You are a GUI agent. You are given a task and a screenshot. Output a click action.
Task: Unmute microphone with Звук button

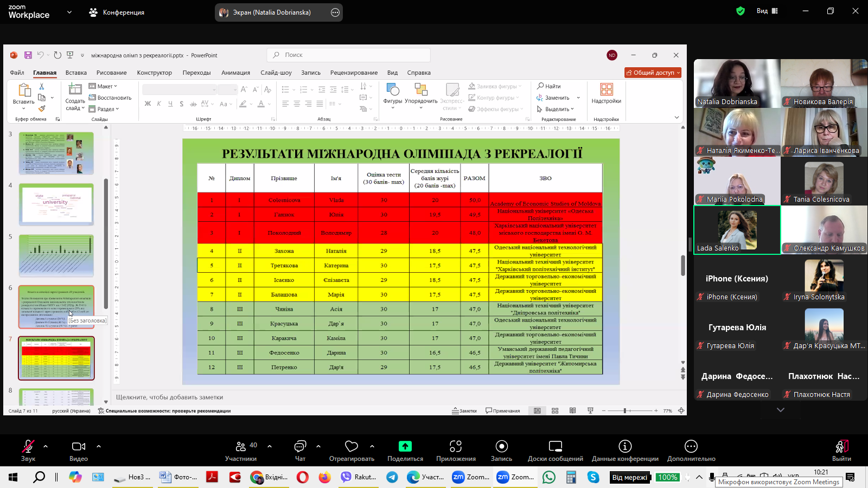pyautogui.click(x=28, y=446)
